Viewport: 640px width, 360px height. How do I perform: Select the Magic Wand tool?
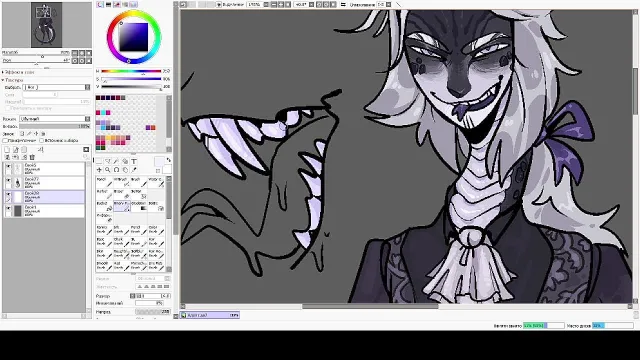116,162
